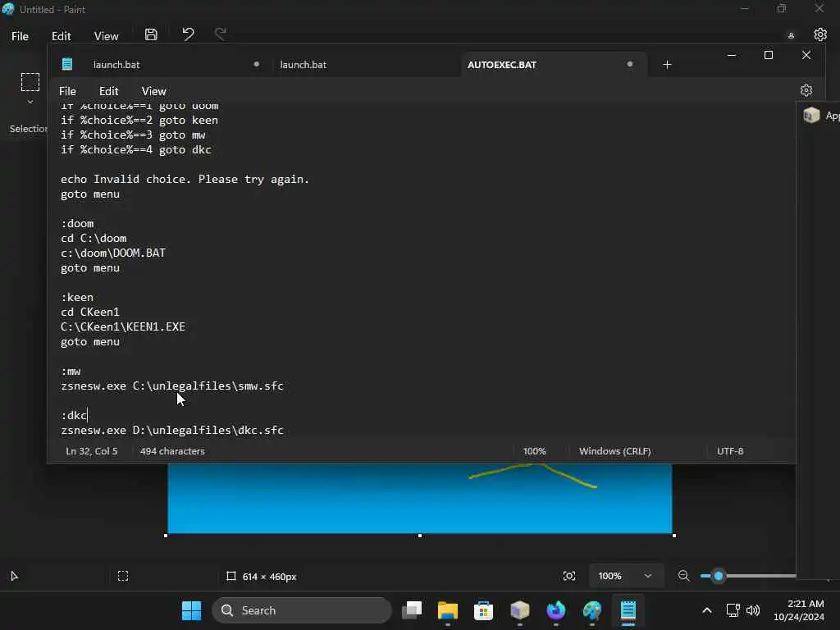Switch to first launch.bat tab
840x630 pixels.
coord(116,64)
